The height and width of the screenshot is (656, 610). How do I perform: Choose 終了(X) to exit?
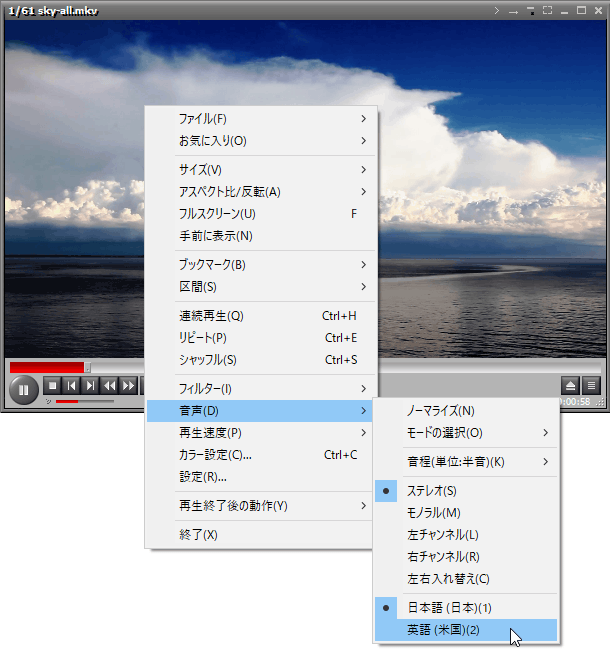point(261,535)
